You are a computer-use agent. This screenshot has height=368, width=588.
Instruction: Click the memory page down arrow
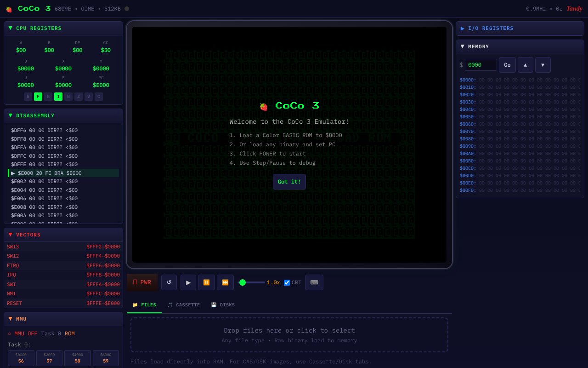543,65
